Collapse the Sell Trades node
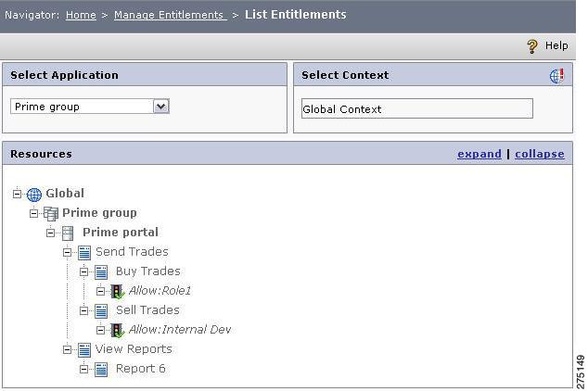588x391 pixels. pyautogui.click(x=83, y=310)
